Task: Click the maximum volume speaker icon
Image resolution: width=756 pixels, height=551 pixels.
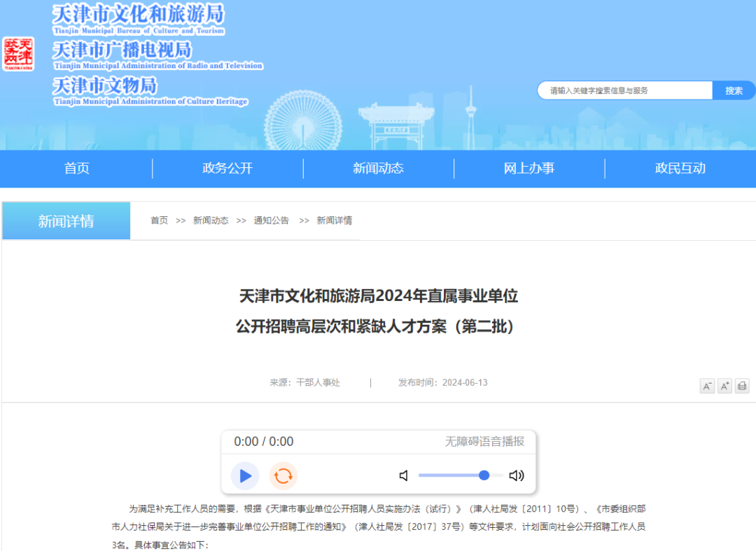Action: click(517, 475)
